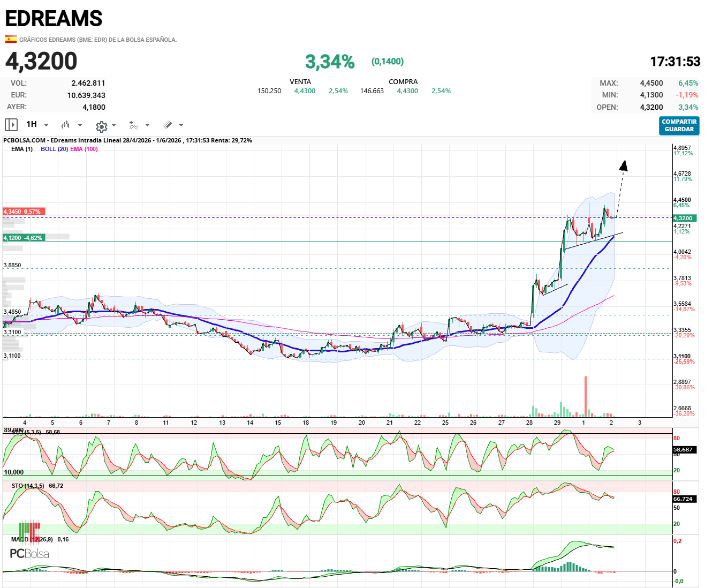The width and height of the screenshot is (705, 588).
Task: Click the red 4,3450 0,57% price tag
Action: tap(24, 212)
